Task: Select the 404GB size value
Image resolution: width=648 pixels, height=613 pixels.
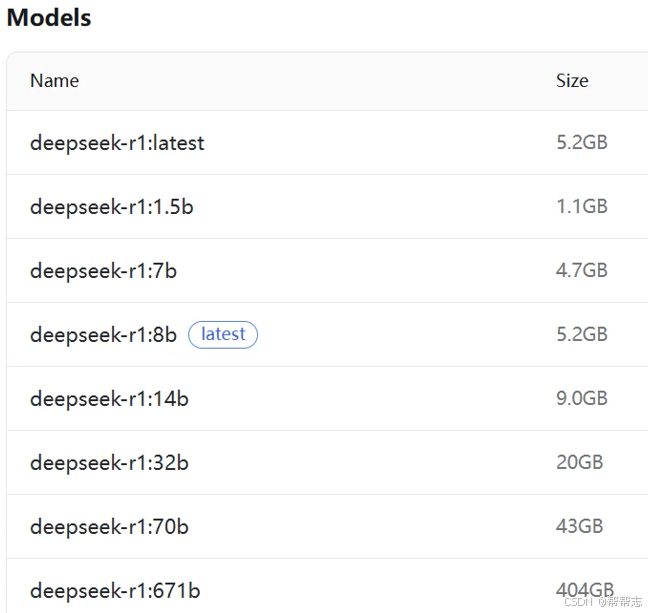Action: (x=585, y=590)
